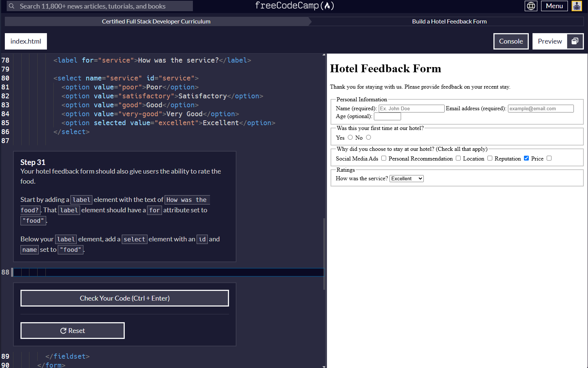Image resolution: width=588 pixels, height=368 pixels.
Task: Check the Personal Recommendation checkbox
Action: point(458,158)
